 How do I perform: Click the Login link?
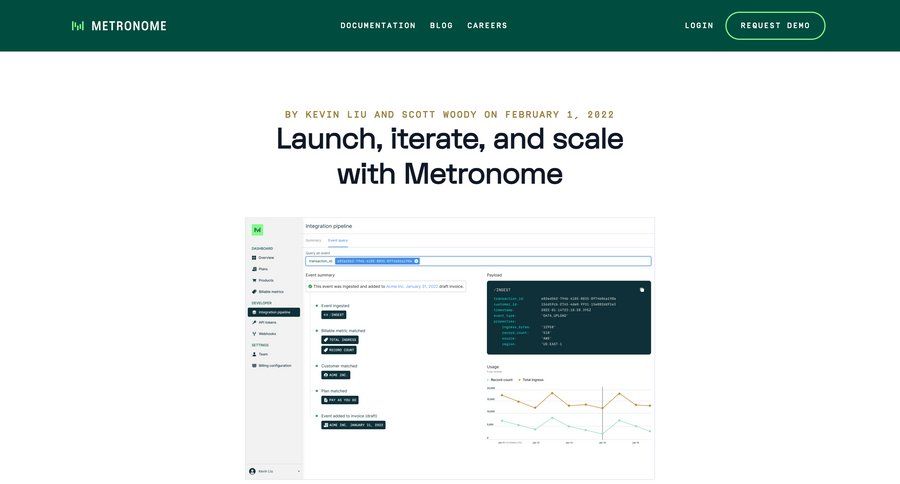[699, 26]
